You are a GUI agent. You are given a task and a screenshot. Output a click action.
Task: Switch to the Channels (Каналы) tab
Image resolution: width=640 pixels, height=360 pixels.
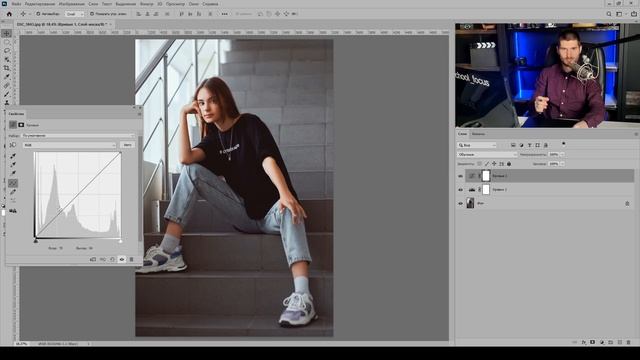pyautogui.click(x=478, y=134)
